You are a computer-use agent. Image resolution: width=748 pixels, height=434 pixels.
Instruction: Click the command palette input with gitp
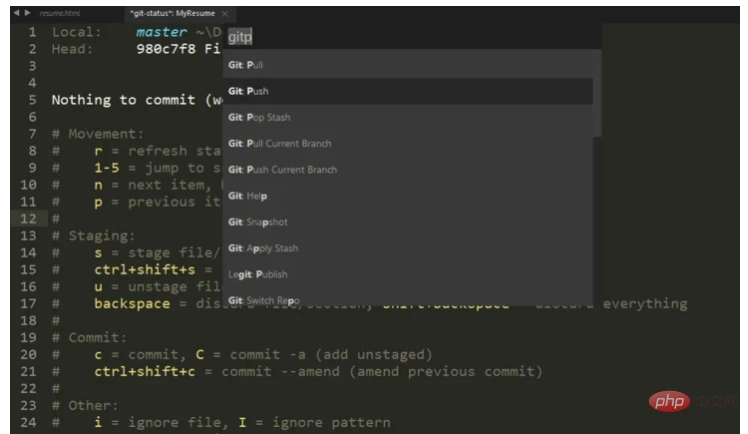[x=411, y=37]
